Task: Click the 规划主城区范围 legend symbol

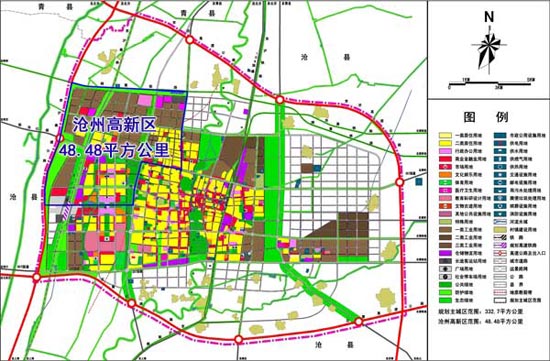Action: (499, 300)
